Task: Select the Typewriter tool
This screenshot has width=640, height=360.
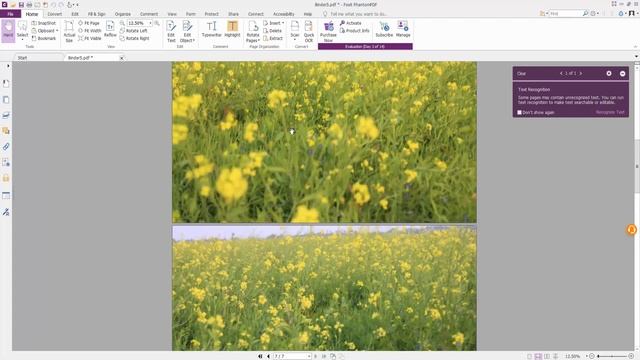Action: click(211, 29)
